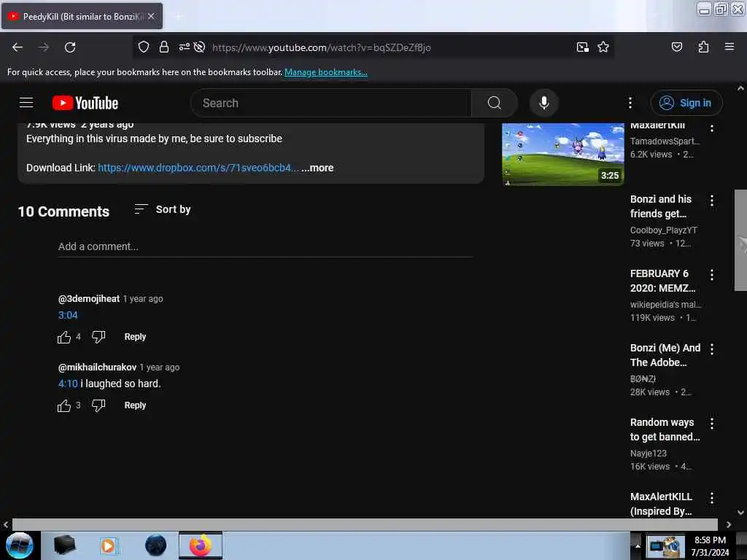Open Bonzi and his friends video title
The image size is (747, 560).
[661, 206]
